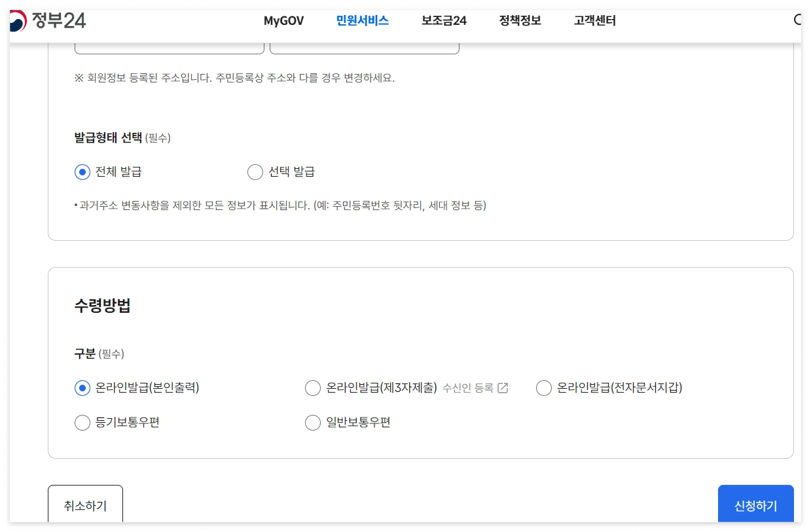Screen dimensions: 811x532
Task: Open the search magnifier icon
Action: tap(798, 20)
